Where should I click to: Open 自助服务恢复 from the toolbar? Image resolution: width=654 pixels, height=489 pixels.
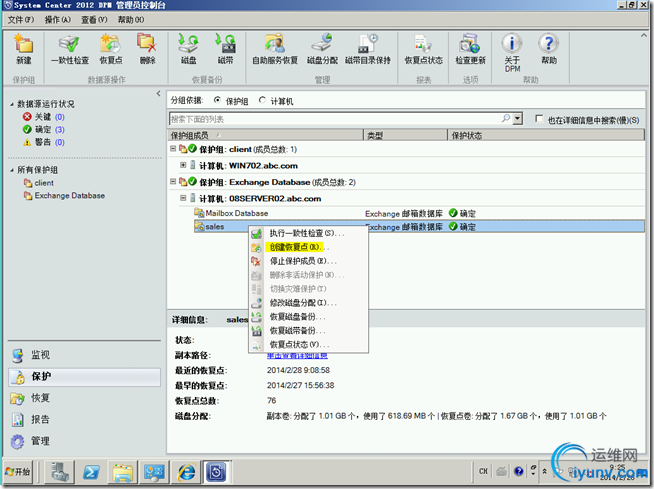(274, 49)
